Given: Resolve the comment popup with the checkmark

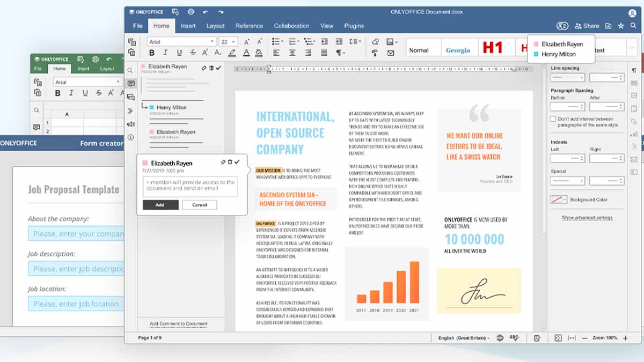Looking at the screenshot, I should pos(237,162).
